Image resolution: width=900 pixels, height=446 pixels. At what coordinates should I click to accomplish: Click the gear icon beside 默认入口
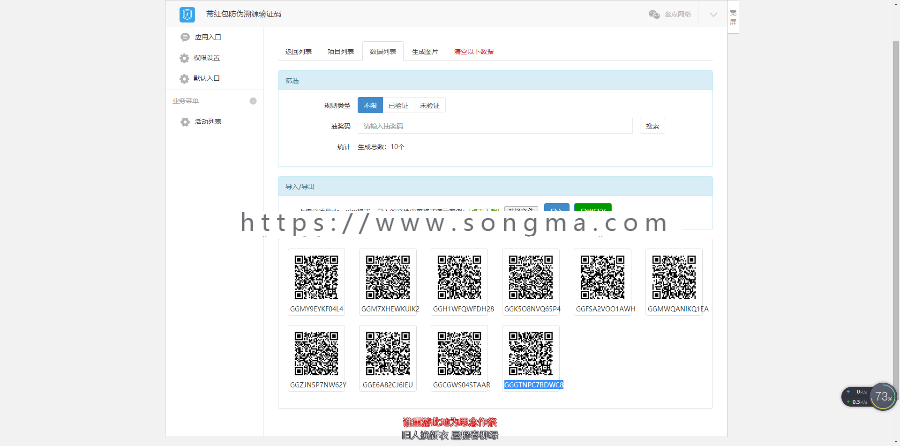click(184, 79)
